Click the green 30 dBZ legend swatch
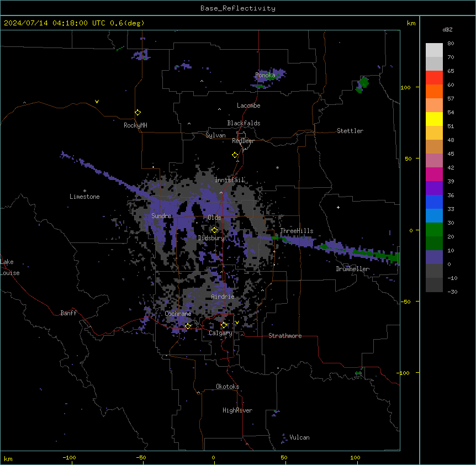Image resolution: width=476 pixels, height=465 pixels. click(x=434, y=230)
